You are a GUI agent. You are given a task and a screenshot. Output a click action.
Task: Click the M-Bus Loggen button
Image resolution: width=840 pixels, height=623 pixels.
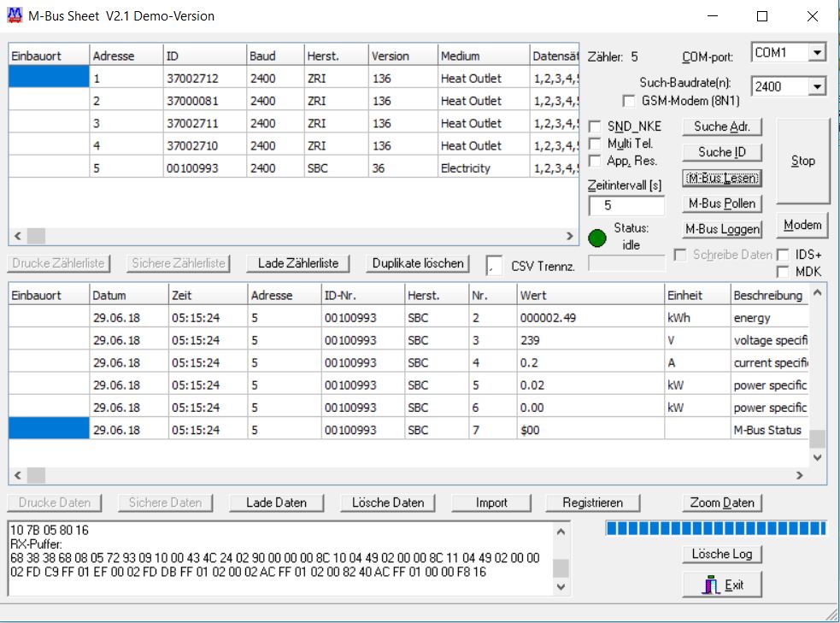coord(721,229)
